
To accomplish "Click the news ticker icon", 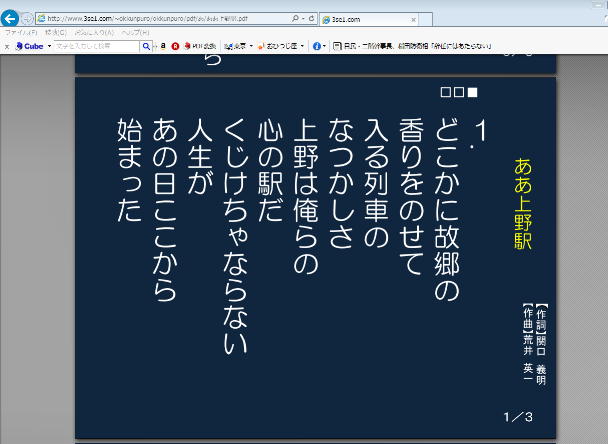I will 337,46.
